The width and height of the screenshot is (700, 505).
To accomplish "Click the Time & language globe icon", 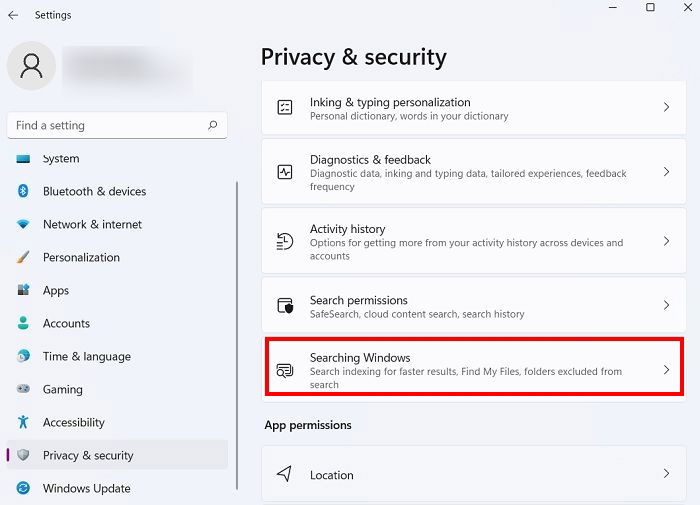I will click(23, 356).
